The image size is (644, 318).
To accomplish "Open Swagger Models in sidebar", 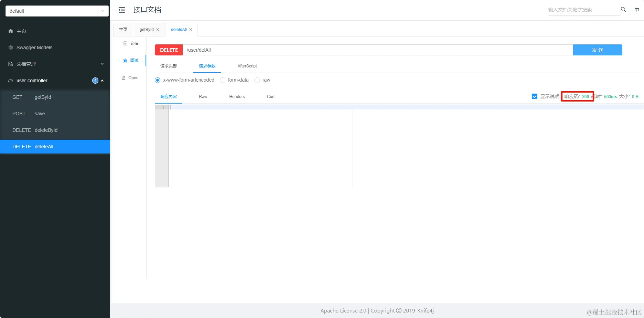I will point(55,47).
